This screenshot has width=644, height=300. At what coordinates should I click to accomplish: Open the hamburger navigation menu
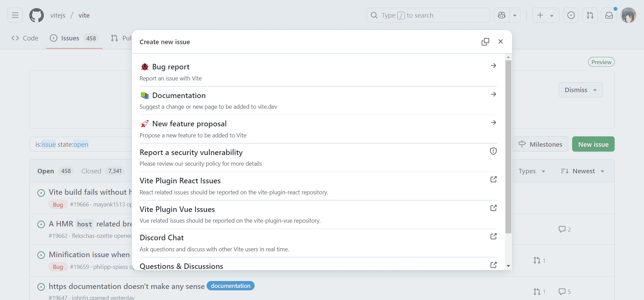tap(15, 16)
